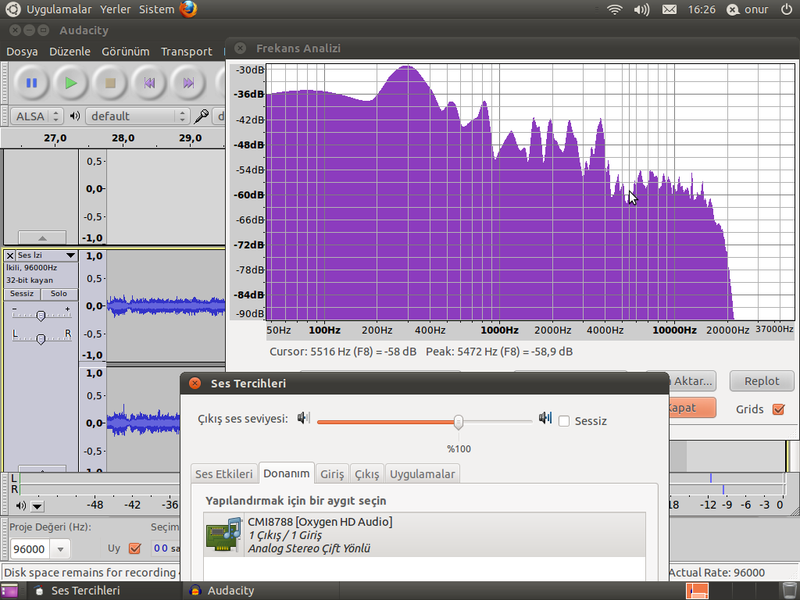The width and height of the screenshot is (800, 600).
Task: Click the high volume speaker icon in Ses Tercihleri
Action: pyautogui.click(x=545, y=418)
